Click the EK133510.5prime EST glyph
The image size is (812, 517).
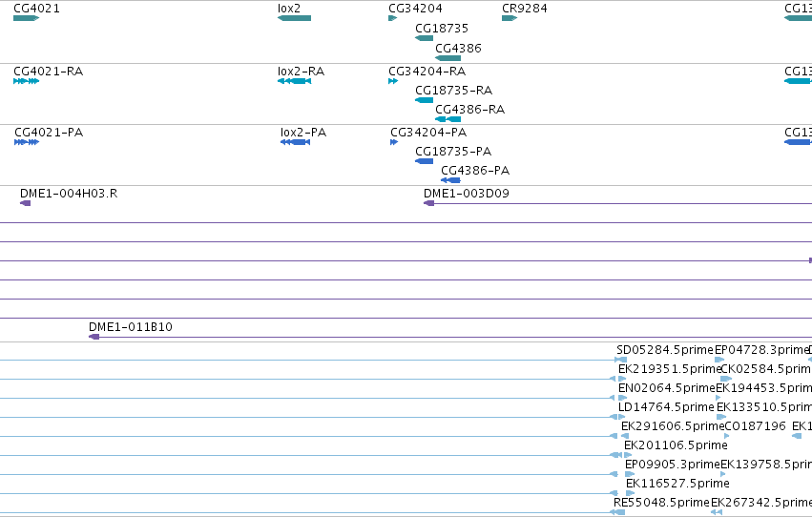pos(721,417)
